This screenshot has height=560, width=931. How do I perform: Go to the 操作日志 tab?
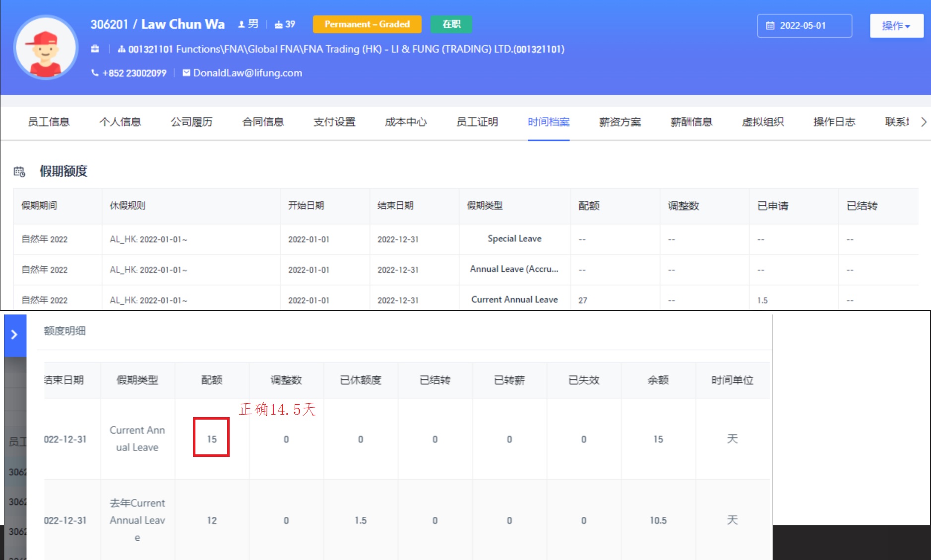[834, 122]
